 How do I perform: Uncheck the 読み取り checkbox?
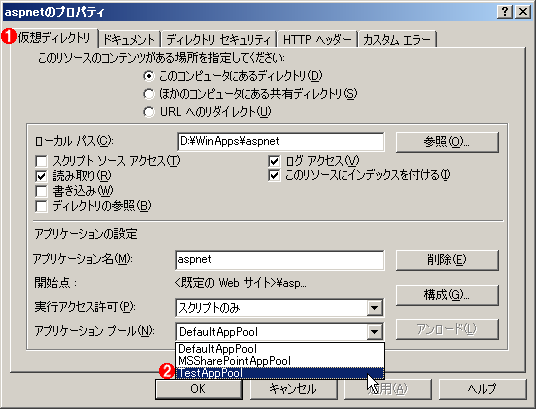pos(41,176)
